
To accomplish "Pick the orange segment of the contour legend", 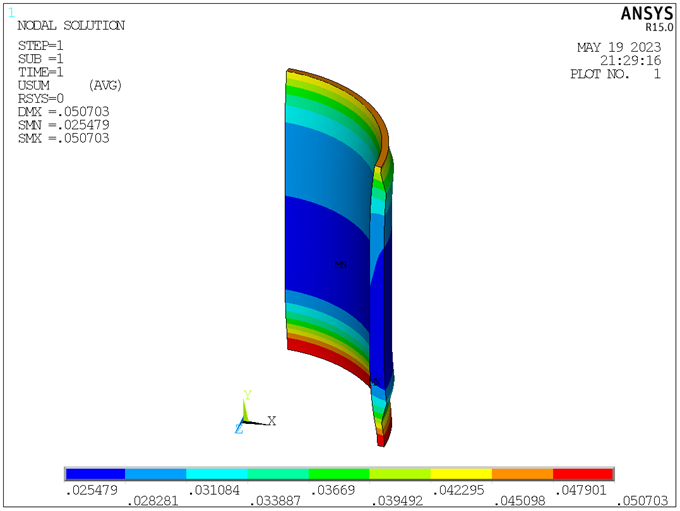I will click(522, 473).
